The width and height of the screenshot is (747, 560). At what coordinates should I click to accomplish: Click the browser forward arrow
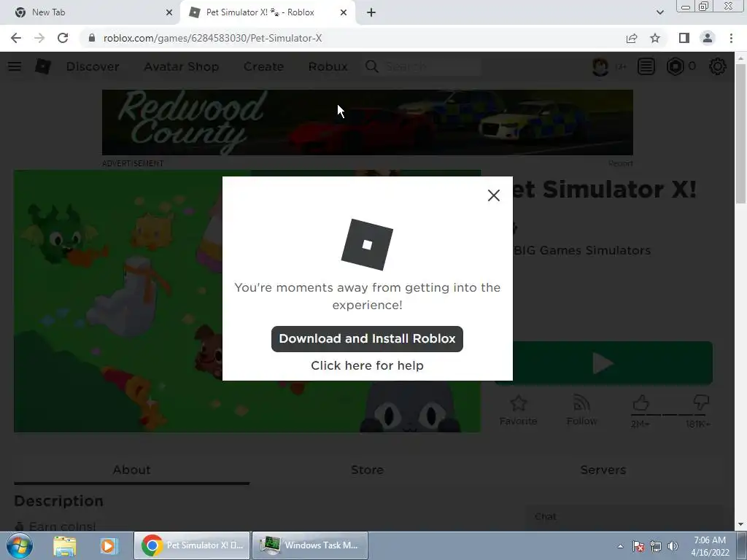pyautogui.click(x=39, y=38)
